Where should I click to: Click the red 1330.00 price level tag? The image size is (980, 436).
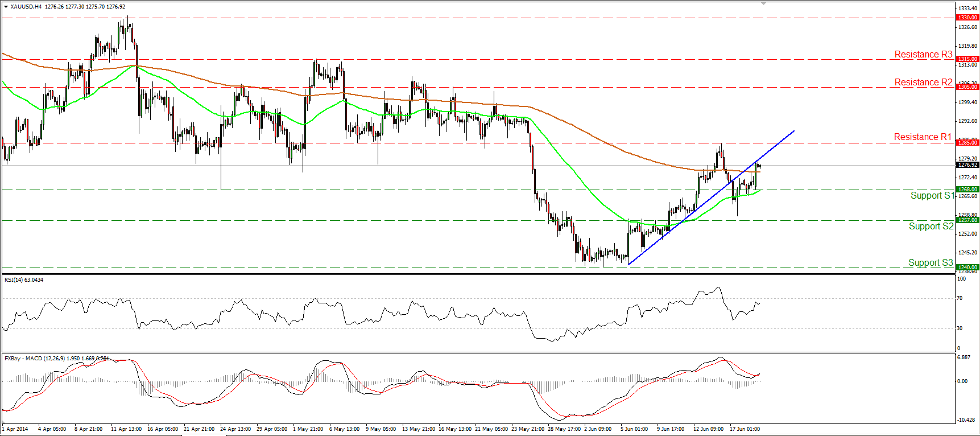967,18
